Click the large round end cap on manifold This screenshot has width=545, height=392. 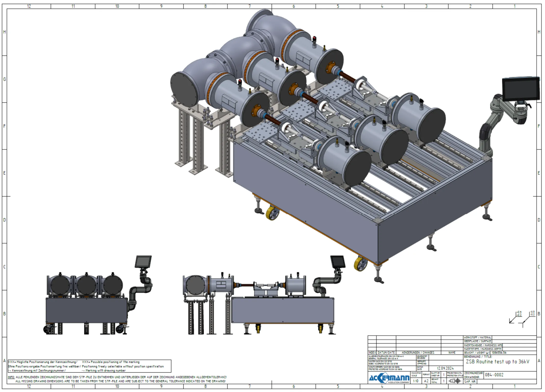[184, 89]
